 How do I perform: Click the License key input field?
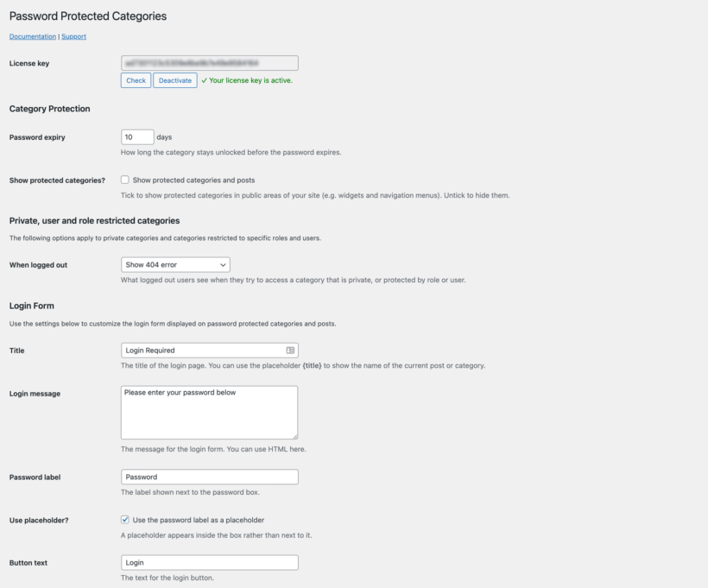tap(211, 62)
